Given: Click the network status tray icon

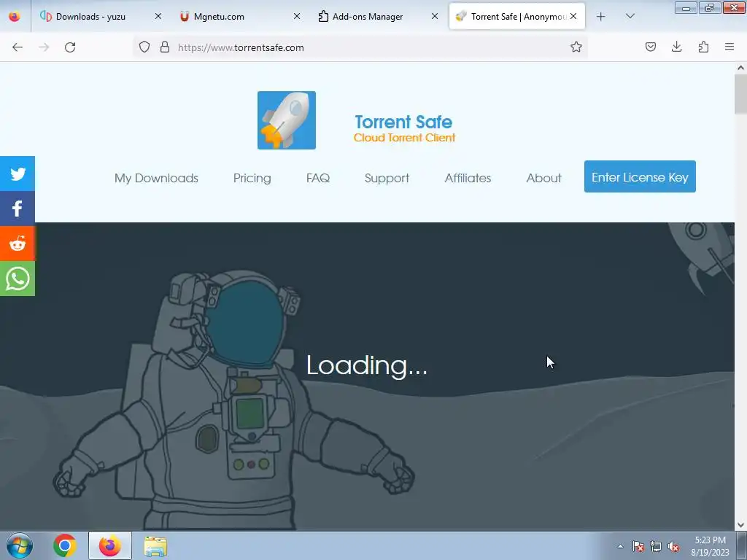Looking at the screenshot, I should tap(656, 546).
